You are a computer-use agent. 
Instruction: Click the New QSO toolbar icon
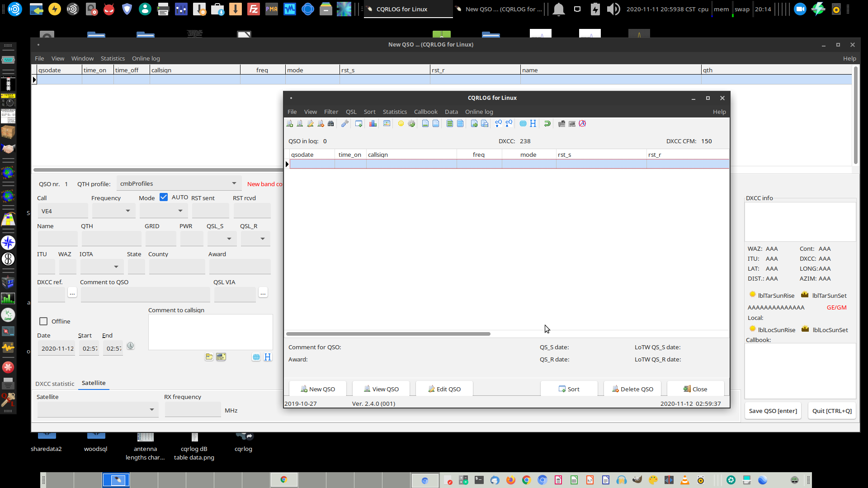click(290, 123)
